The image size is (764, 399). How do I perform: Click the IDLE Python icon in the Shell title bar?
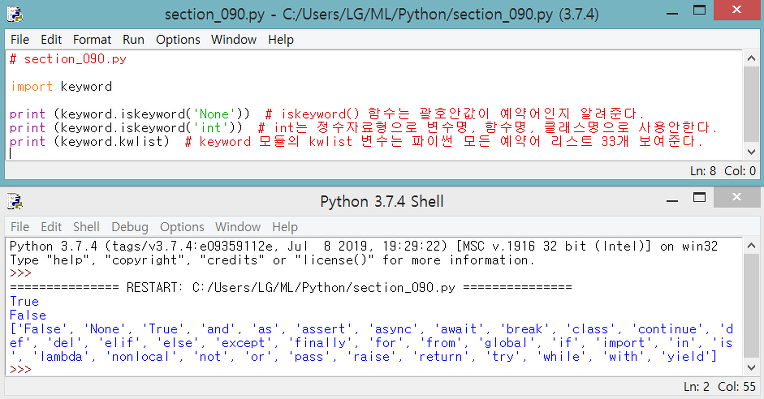click(x=15, y=201)
